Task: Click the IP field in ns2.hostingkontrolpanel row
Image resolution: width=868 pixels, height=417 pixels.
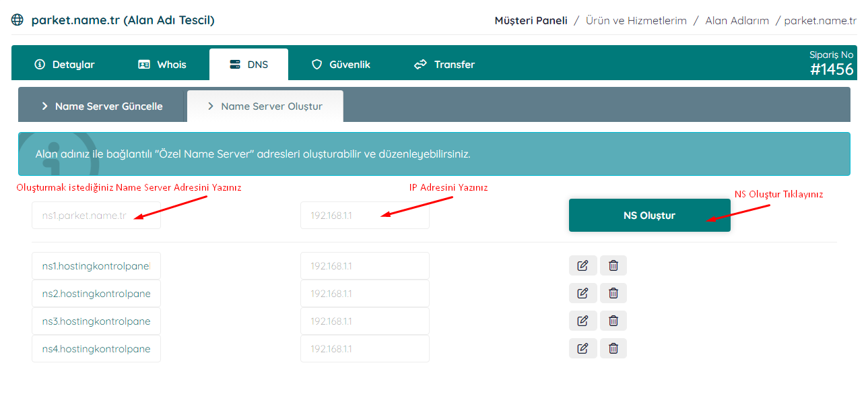Action: [x=365, y=293]
